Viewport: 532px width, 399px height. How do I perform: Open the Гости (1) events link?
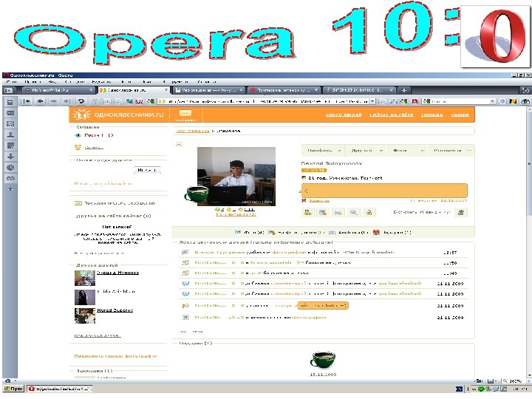pos(98,135)
